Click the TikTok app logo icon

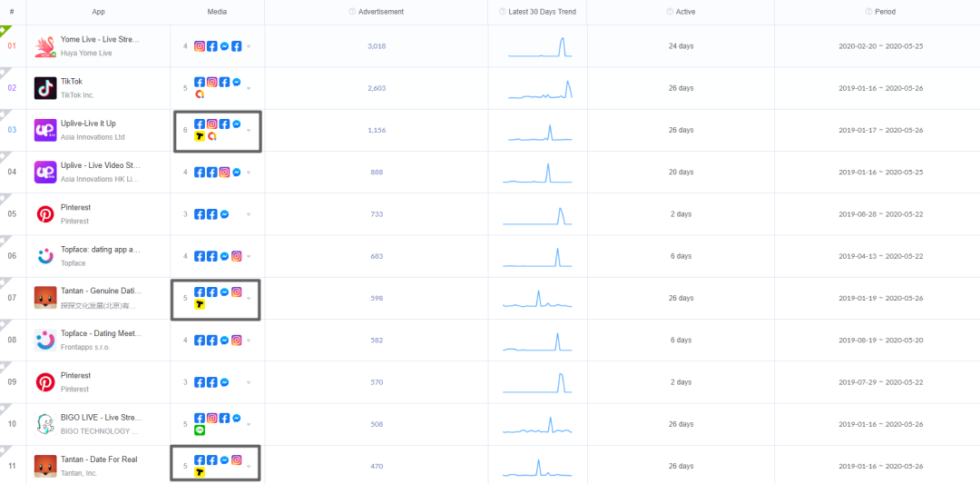(45, 88)
